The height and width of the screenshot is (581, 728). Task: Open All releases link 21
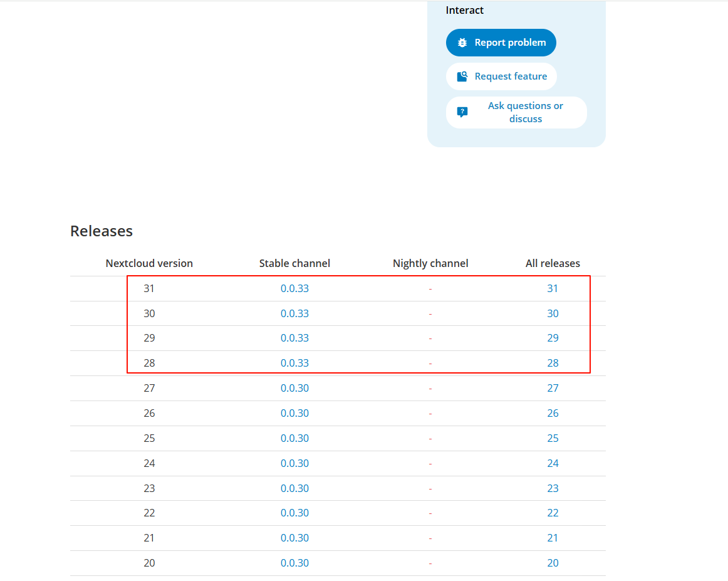(x=553, y=538)
